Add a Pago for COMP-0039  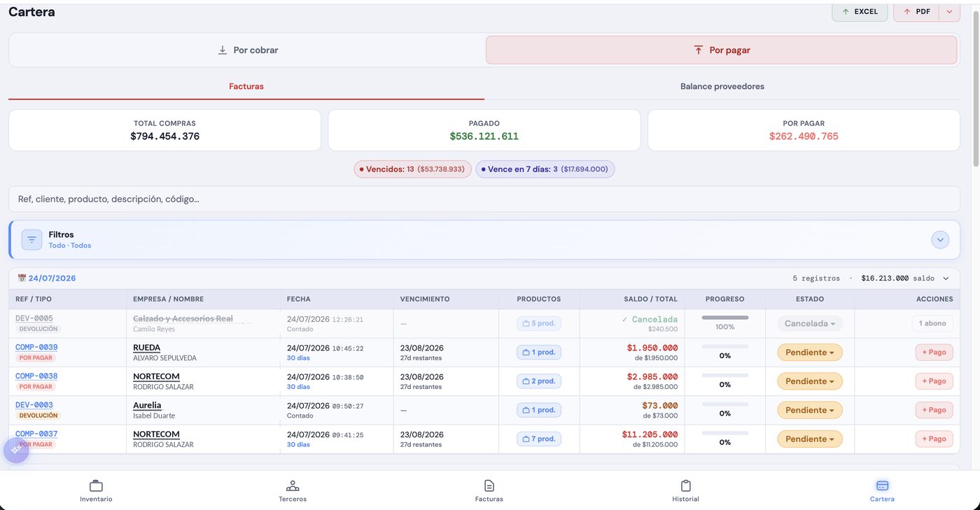(x=934, y=353)
